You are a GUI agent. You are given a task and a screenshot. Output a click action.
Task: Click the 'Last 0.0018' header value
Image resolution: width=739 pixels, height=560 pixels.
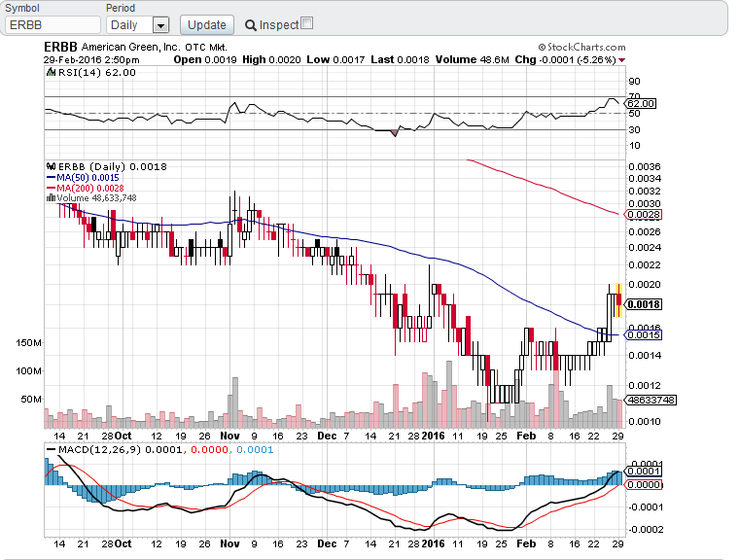401,60
